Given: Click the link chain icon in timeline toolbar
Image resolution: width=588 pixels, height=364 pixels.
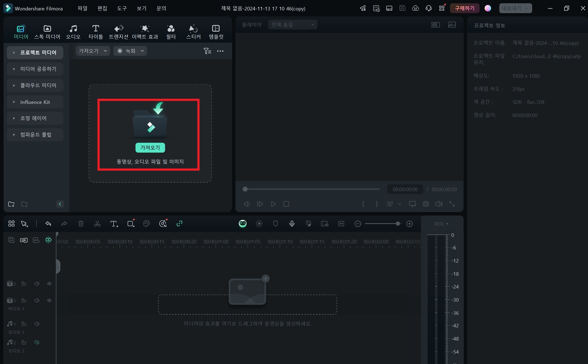Looking at the screenshot, I should (180, 224).
